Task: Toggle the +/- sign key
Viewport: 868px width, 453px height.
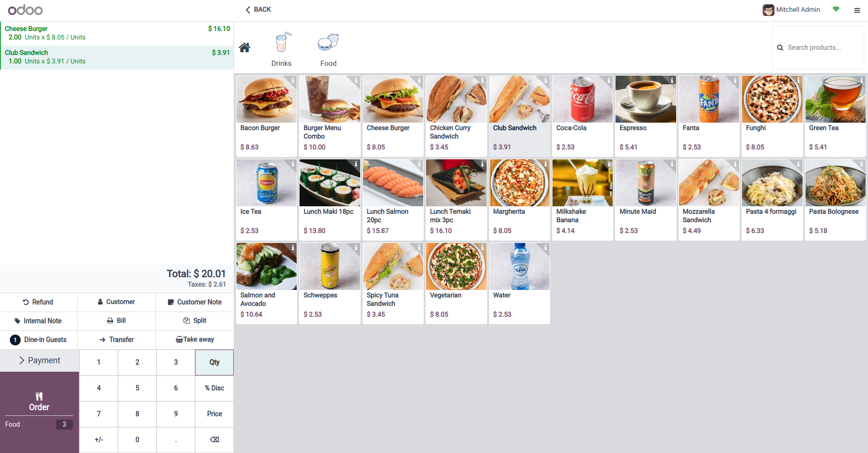Action: point(99,440)
